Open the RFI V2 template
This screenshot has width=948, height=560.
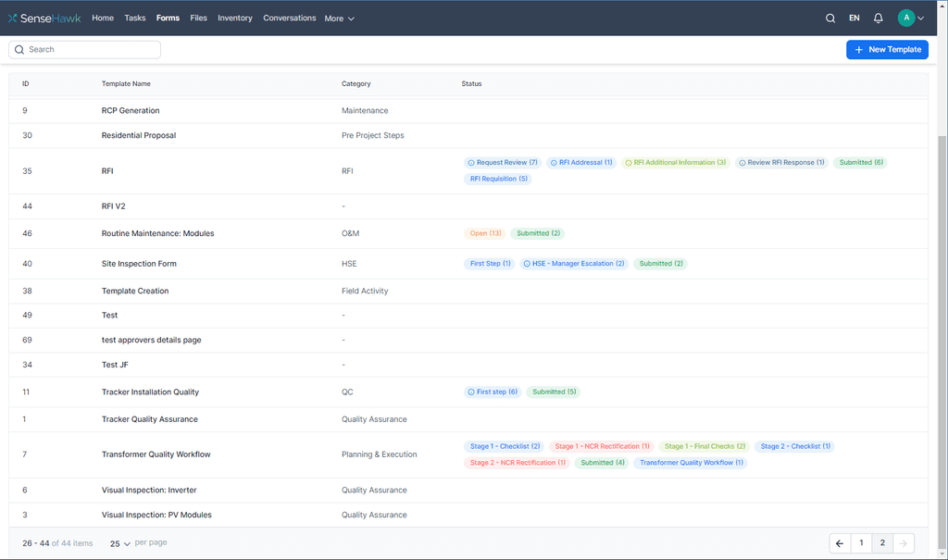pyautogui.click(x=114, y=206)
